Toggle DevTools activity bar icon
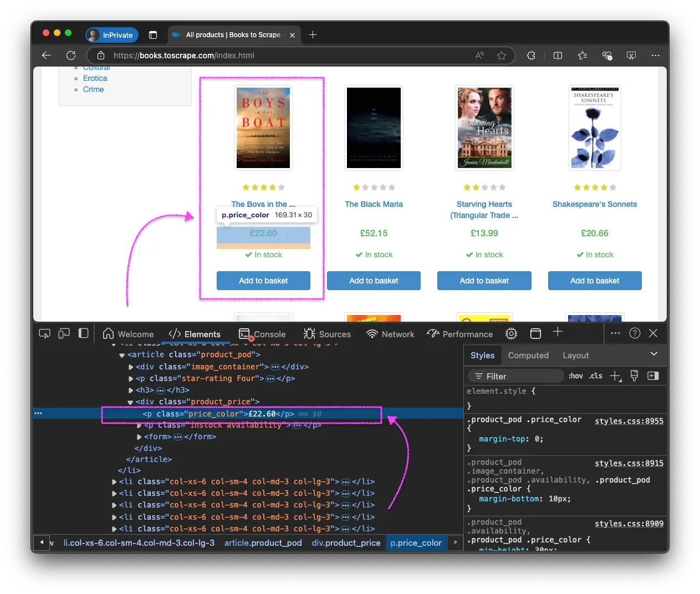700x594 pixels. pos(84,333)
